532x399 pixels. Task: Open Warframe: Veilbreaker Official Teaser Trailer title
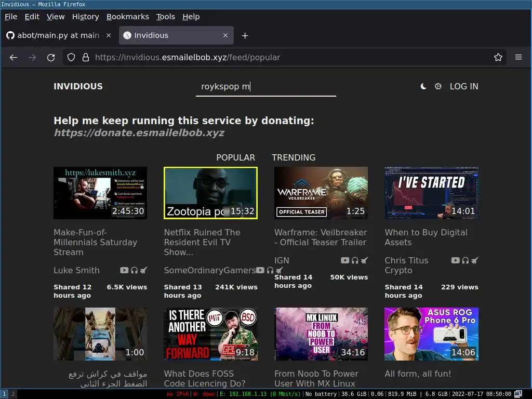[321, 237]
